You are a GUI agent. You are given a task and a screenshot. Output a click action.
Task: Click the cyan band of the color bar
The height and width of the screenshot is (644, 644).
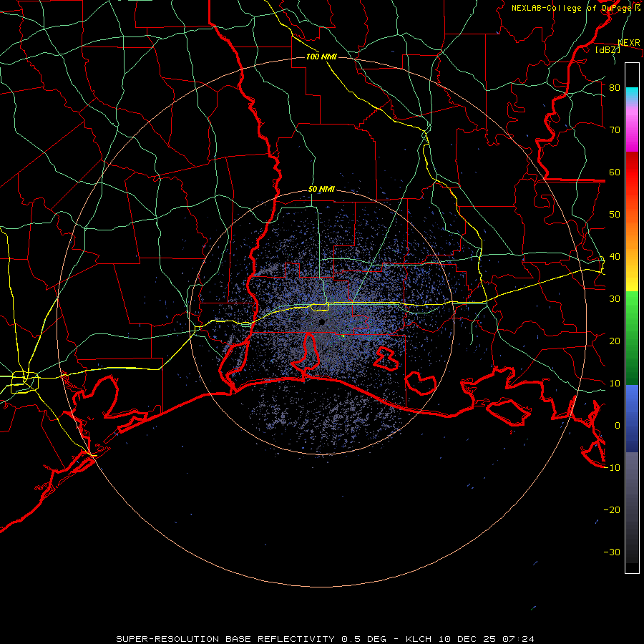click(x=632, y=94)
